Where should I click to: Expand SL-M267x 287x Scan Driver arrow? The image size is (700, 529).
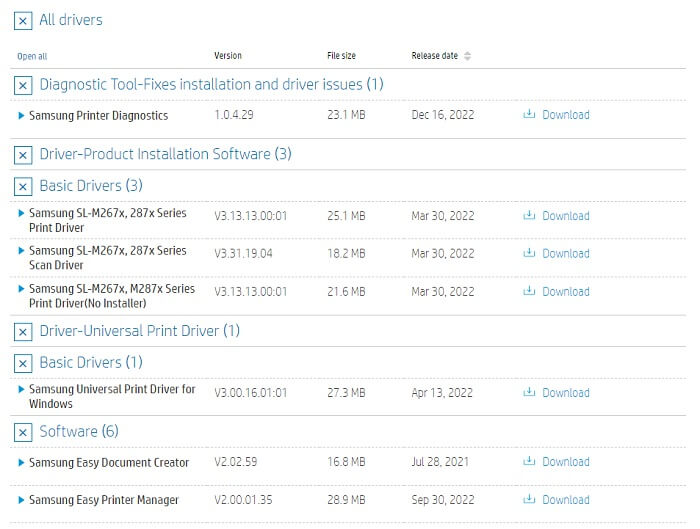click(21, 250)
